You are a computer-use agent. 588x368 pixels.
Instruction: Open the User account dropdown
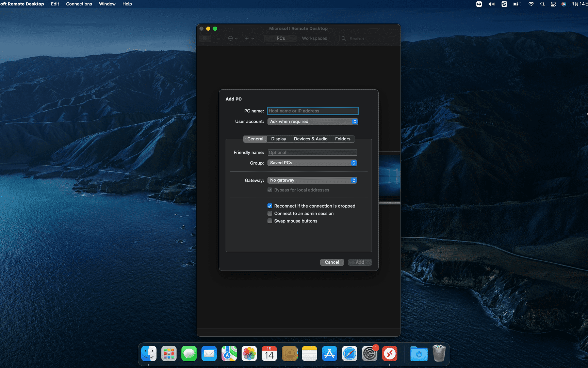(x=312, y=122)
